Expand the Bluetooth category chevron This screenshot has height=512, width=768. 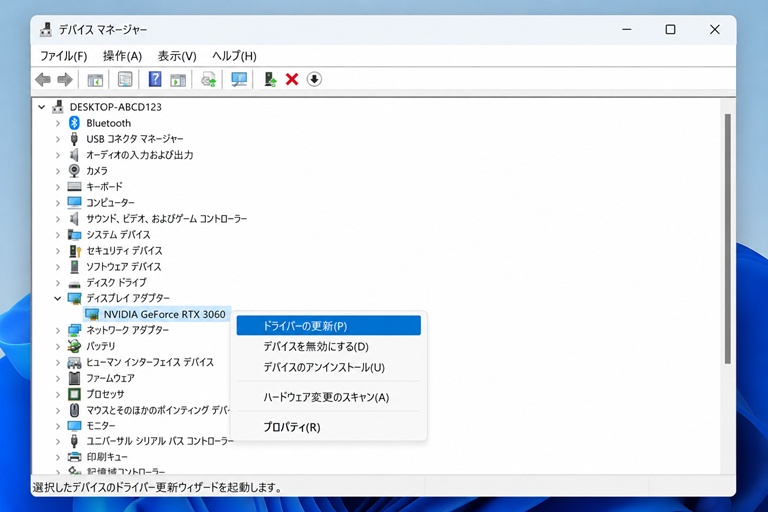(58, 123)
